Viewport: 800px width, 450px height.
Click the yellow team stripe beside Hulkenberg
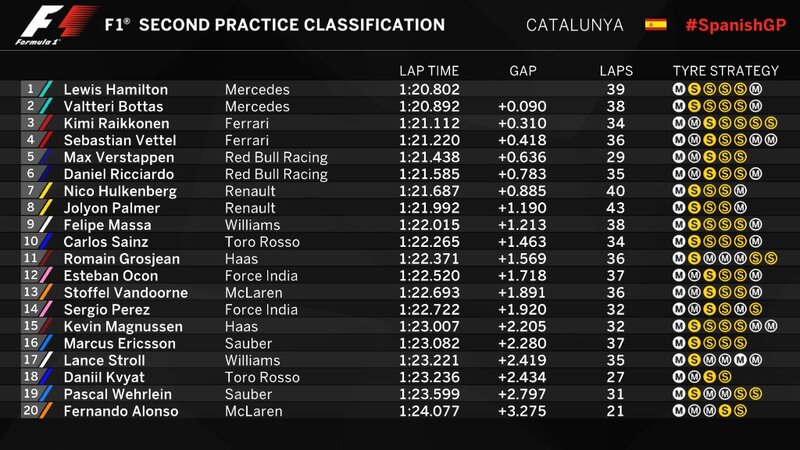coord(46,190)
